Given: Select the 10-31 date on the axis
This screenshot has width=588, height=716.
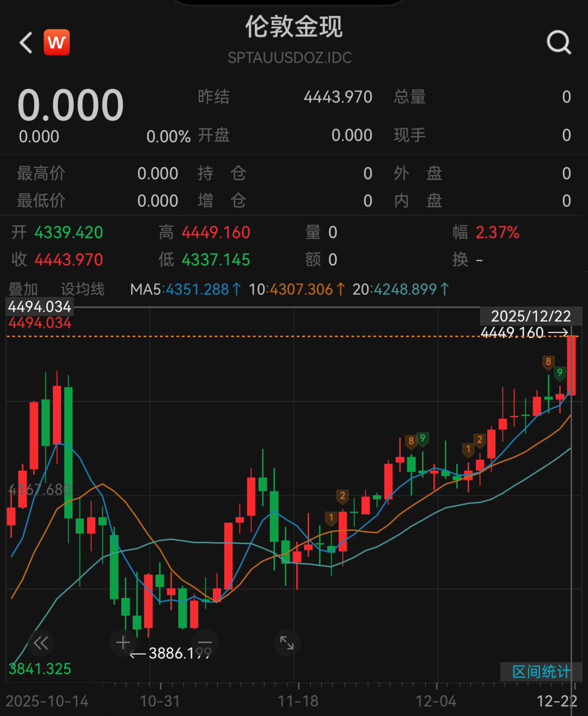Looking at the screenshot, I should coord(160,701).
